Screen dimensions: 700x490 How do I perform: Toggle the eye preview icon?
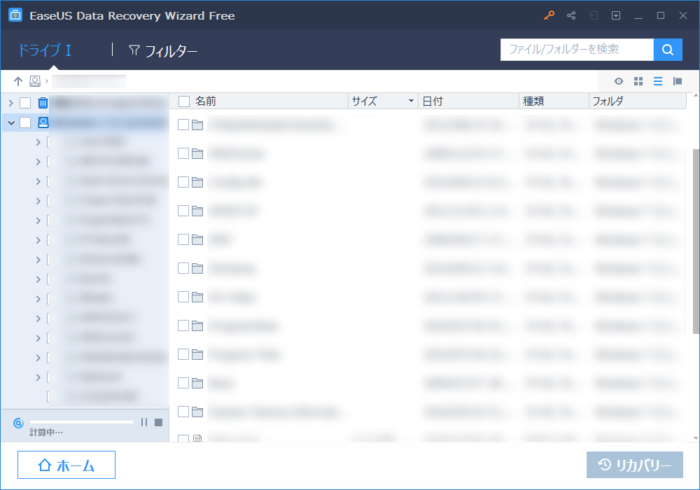(618, 81)
